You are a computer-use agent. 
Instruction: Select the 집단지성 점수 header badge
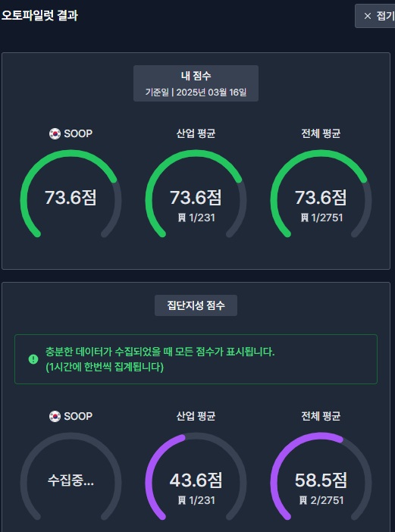coord(196,305)
